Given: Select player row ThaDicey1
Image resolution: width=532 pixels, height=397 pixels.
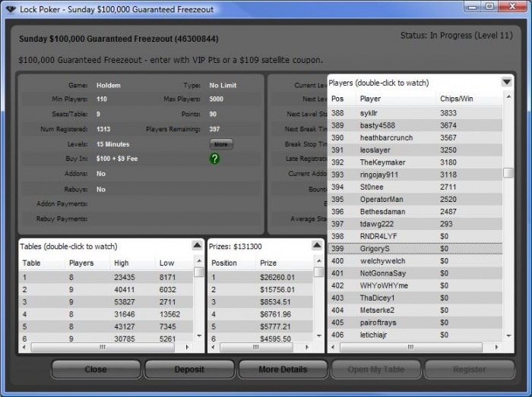Looking at the screenshot, I should coord(415,298).
